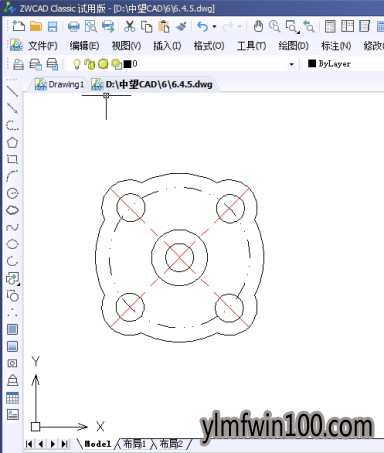Open the Tool Palettes icon
Screen dimensions: 384x453
pyautogui.click(x=365, y=26)
